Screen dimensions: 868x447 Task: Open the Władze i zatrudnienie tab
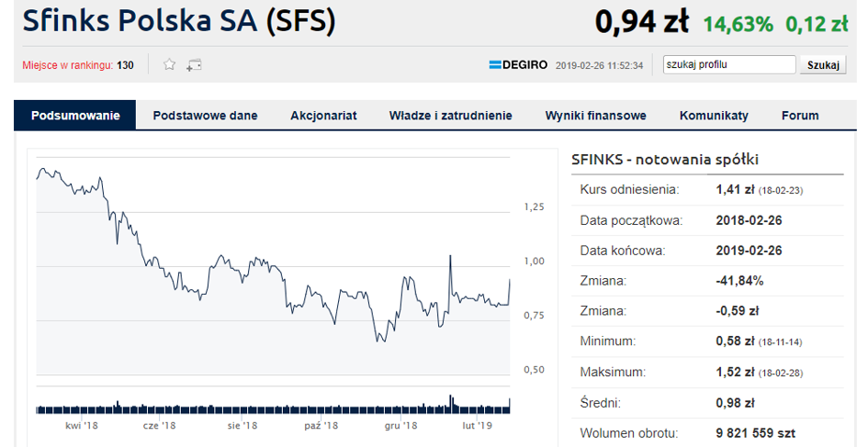451,116
